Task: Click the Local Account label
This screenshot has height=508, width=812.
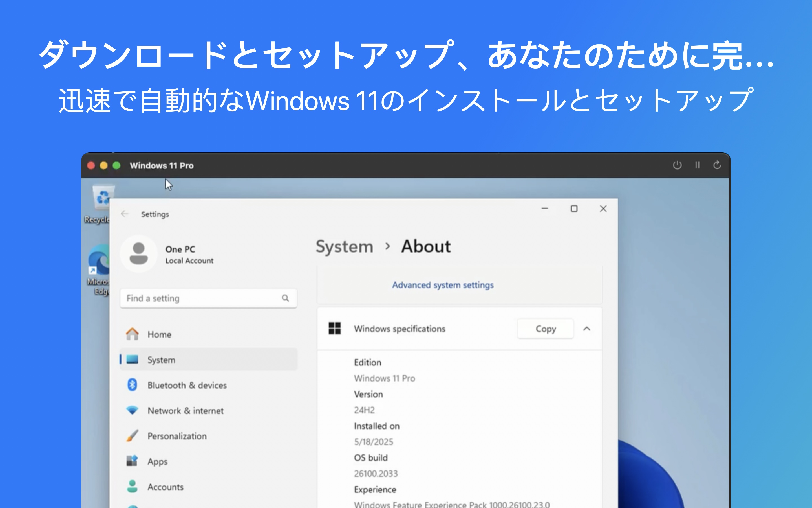Action: pos(189,261)
